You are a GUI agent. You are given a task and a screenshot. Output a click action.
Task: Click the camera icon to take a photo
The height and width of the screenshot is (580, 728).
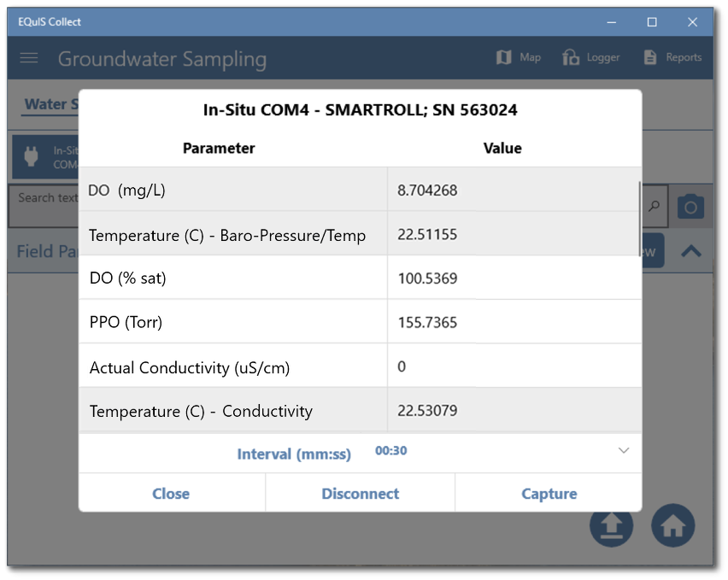(690, 206)
